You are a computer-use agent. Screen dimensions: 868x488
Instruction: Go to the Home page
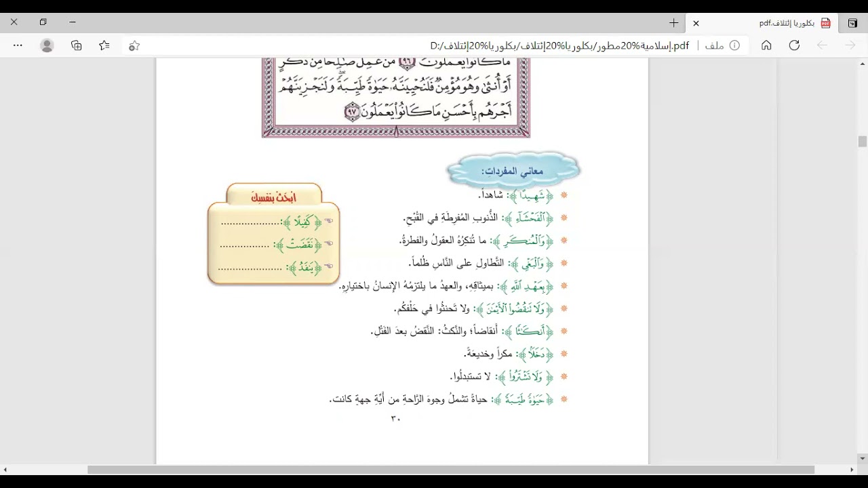[766, 45]
